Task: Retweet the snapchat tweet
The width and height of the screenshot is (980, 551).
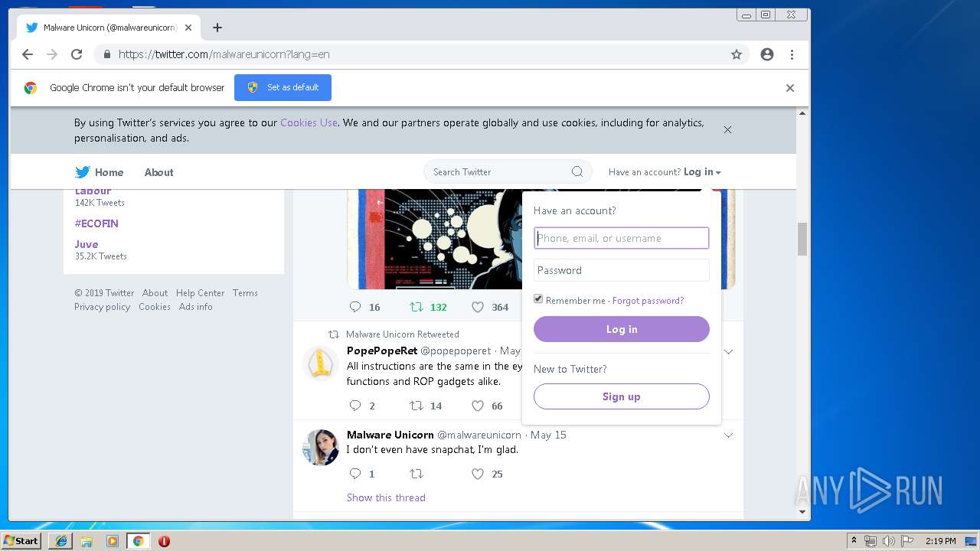Action: (416, 474)
